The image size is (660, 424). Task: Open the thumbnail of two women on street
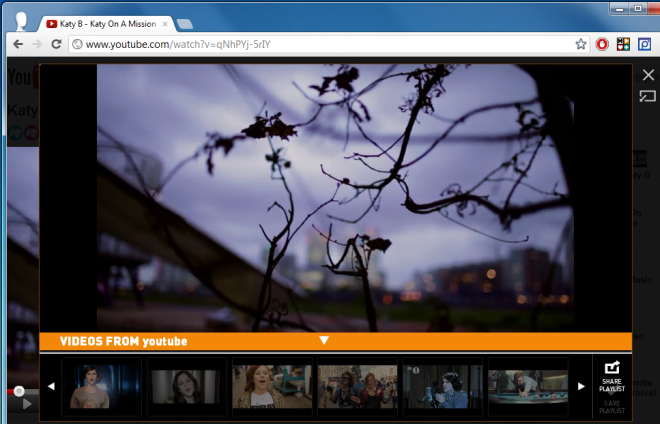[357, 387]
